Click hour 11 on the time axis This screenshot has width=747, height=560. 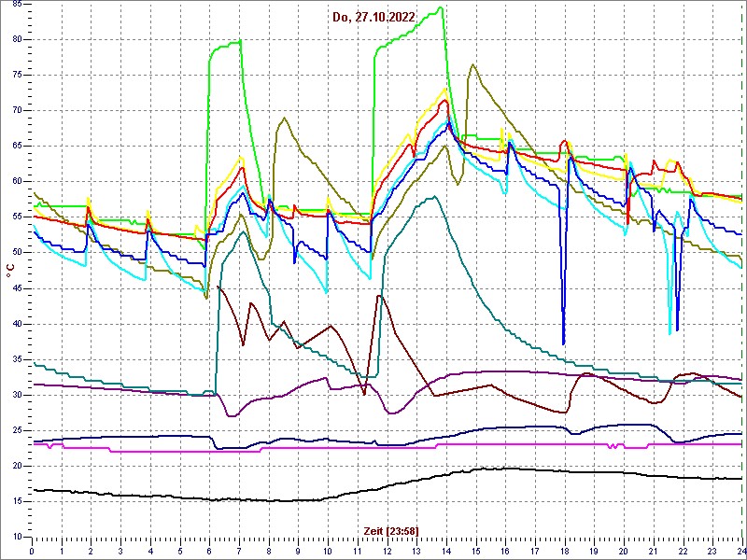[358, 551]
